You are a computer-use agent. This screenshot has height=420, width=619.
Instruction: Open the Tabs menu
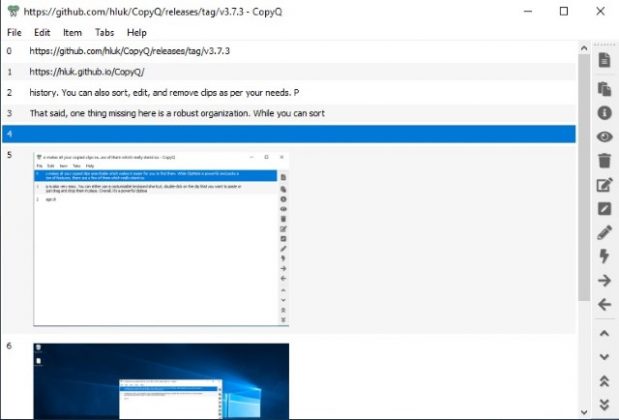click(105, 33)
